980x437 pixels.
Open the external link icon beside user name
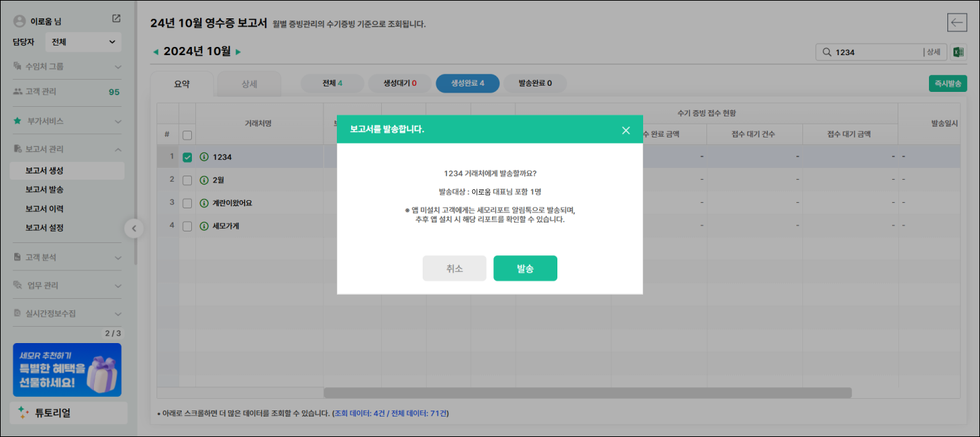point(116,19)
